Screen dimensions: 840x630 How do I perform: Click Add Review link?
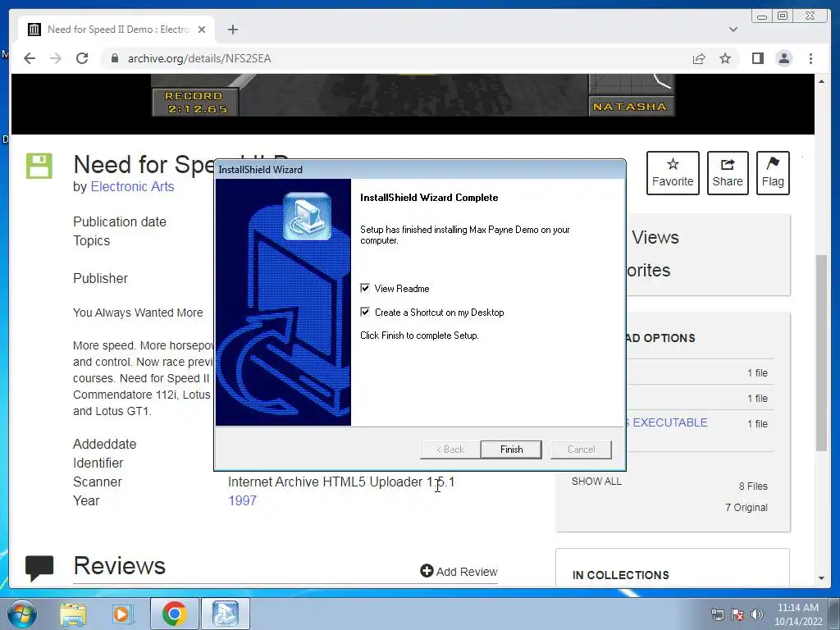(x=459, y=572)
